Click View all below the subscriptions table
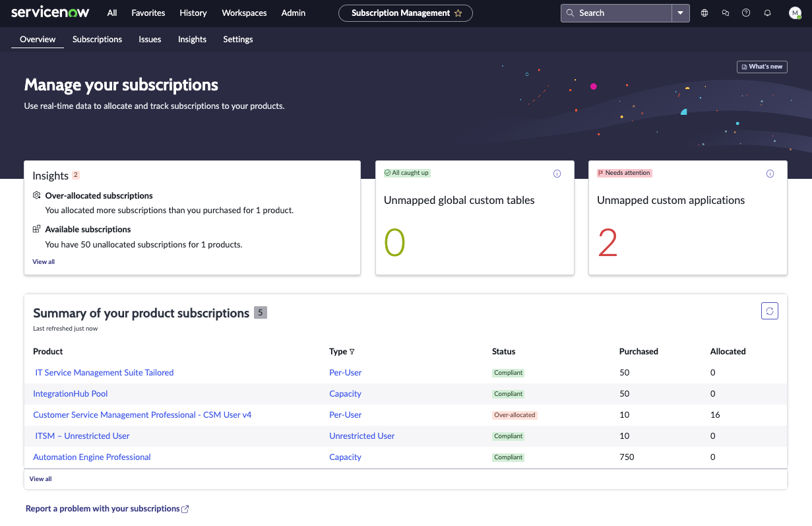Screen dimensions: 812x526 click(40, 479)
